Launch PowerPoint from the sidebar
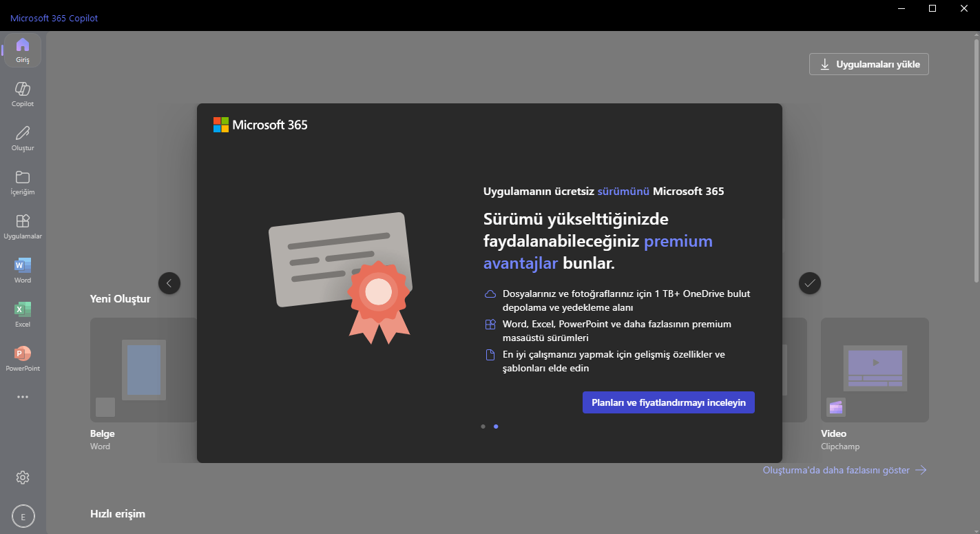 pos(23,359)
